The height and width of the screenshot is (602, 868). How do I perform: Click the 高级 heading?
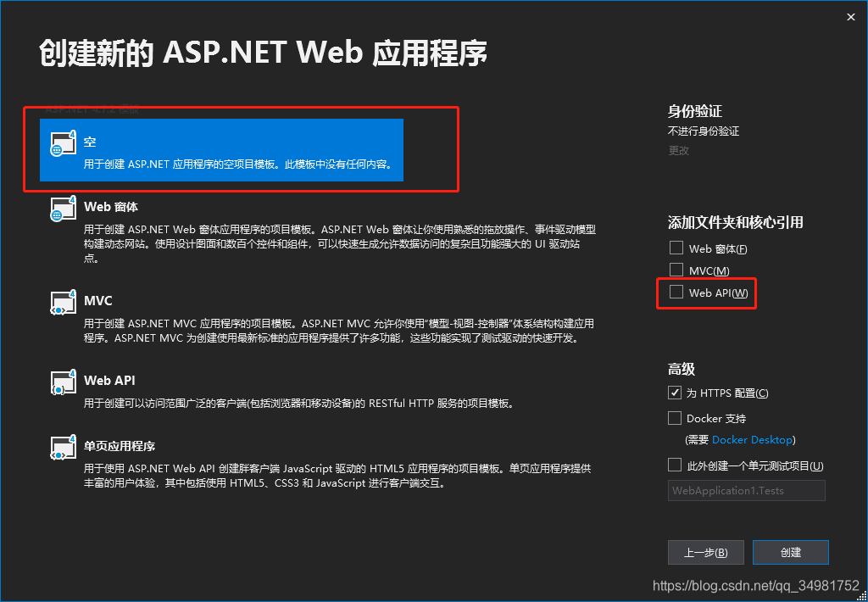click(x=682, y=369)
